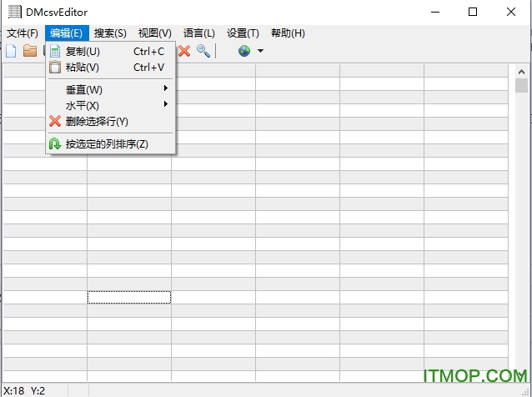Click the scrollbar up arrow
This screenshot has height=397, width=532.
[x=521, y=72]
